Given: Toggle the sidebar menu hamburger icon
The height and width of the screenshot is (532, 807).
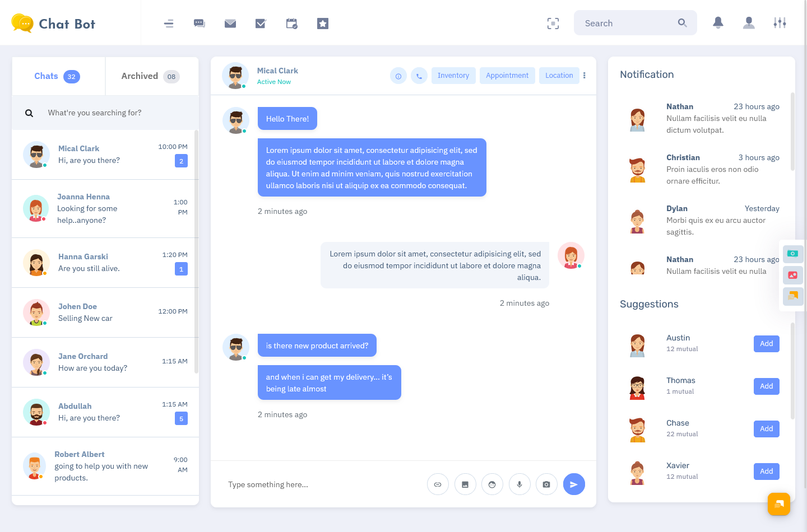Looking at the screenshot, I should [169, 24].
